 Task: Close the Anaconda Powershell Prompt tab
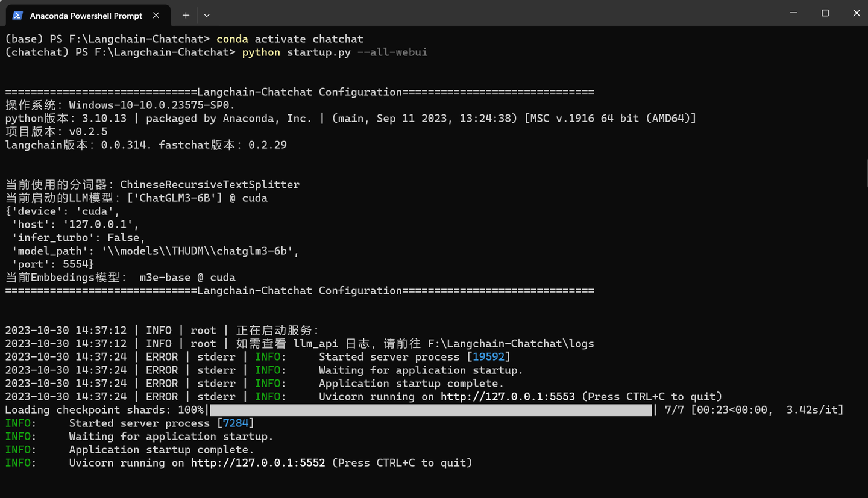156,15
